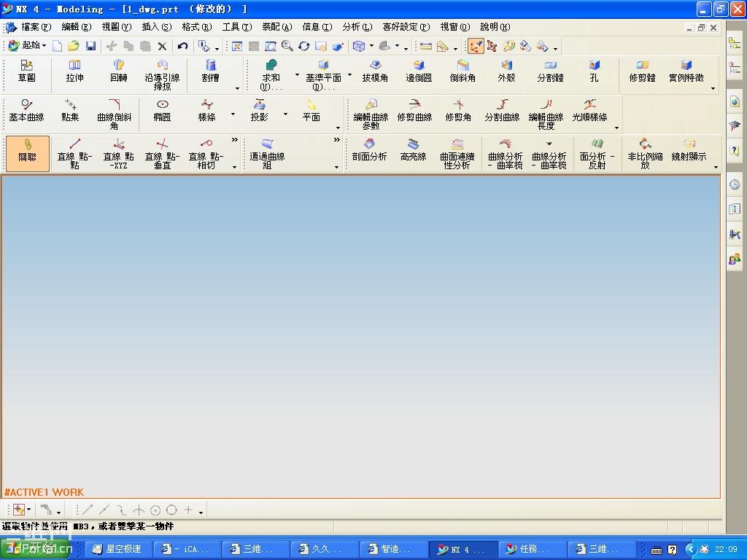Select the 基準平面 datum plane tool
This screenshot has height=560, width=747.
click(x=323, y=75)
